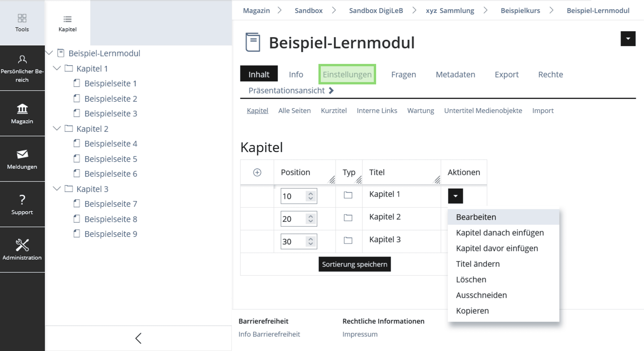Open the Info Barrierefreiheit link
644x351 pixels.
269,334
